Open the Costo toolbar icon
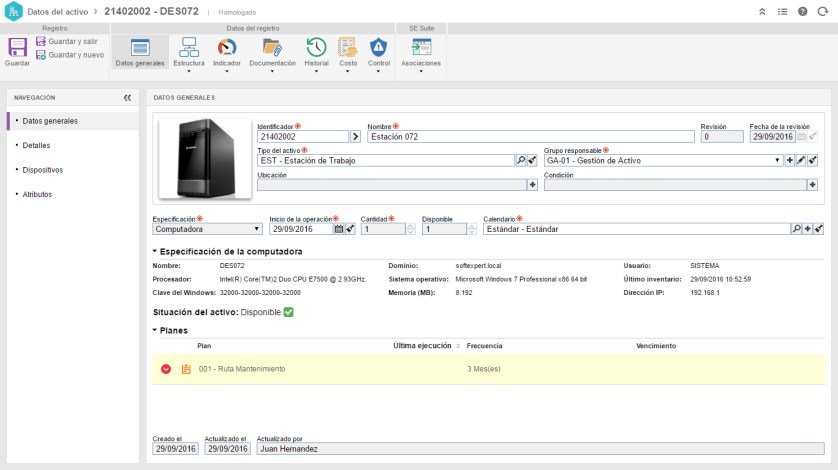838x470 pixels. point(348,48)
